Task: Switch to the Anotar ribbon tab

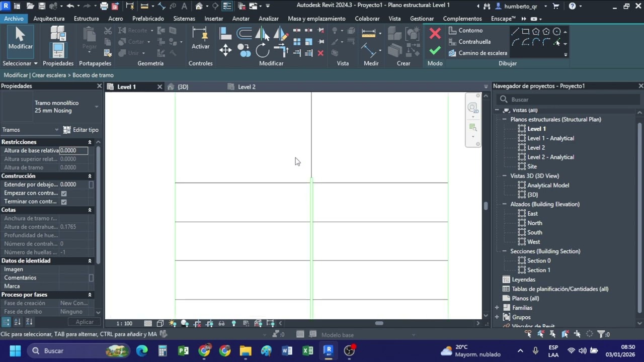Action: click(x=241, y=19)
